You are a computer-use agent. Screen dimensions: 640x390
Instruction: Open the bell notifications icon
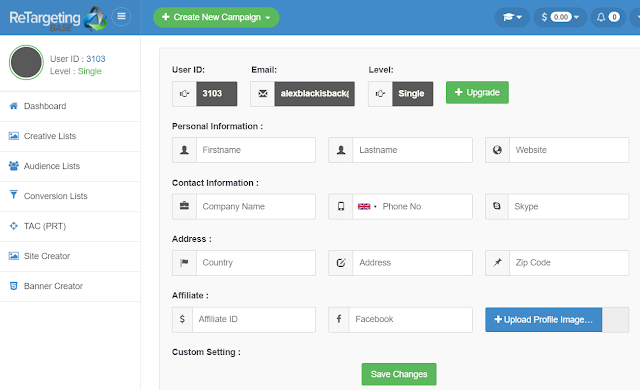pyautogui.click(x=608, y=17)
